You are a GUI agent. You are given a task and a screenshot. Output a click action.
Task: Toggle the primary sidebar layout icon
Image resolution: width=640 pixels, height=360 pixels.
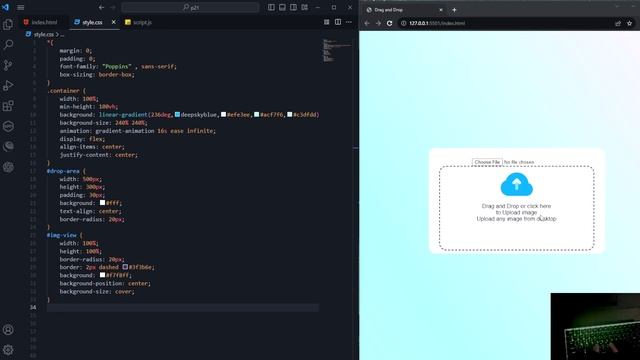click(271, 7)
